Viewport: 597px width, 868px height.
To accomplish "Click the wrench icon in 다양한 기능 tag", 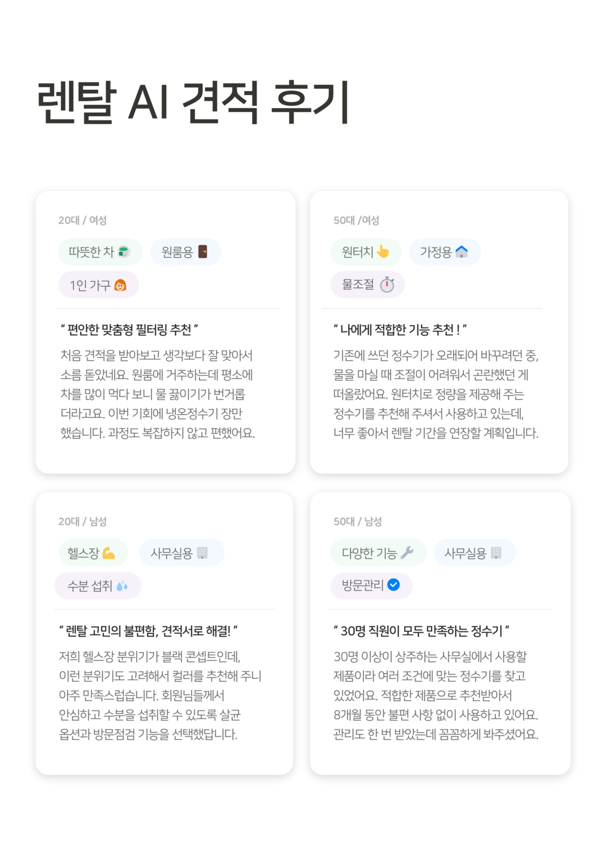I will pos(407,553).
